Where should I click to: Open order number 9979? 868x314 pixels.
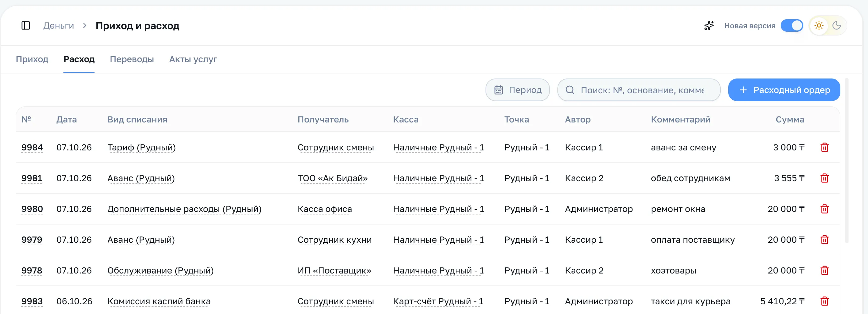[x=32, y=240]
